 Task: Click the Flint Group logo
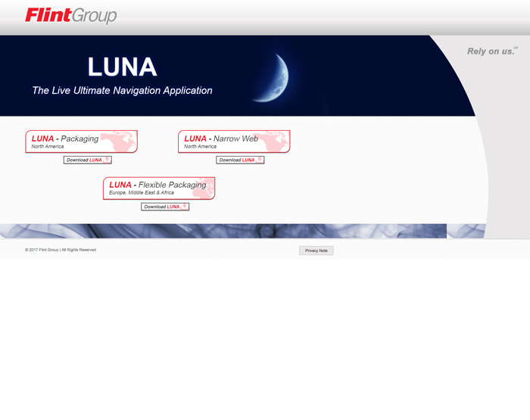(70, 15)
